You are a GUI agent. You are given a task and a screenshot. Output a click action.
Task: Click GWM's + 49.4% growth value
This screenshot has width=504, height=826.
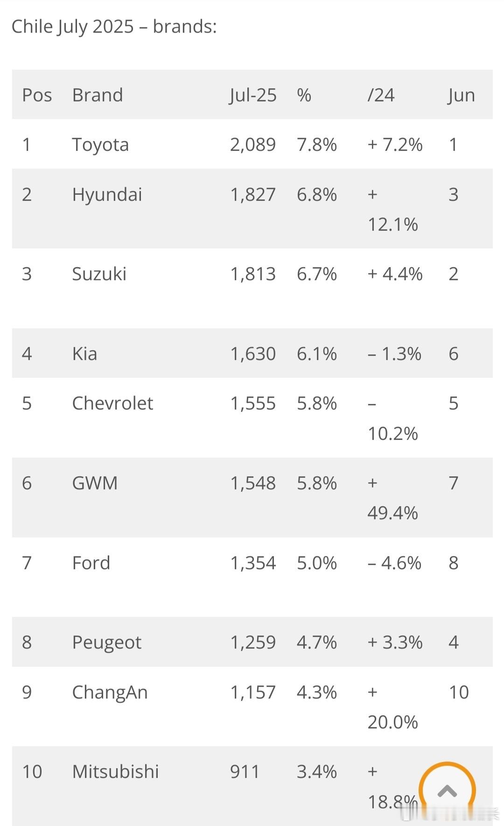click(392, 498)
